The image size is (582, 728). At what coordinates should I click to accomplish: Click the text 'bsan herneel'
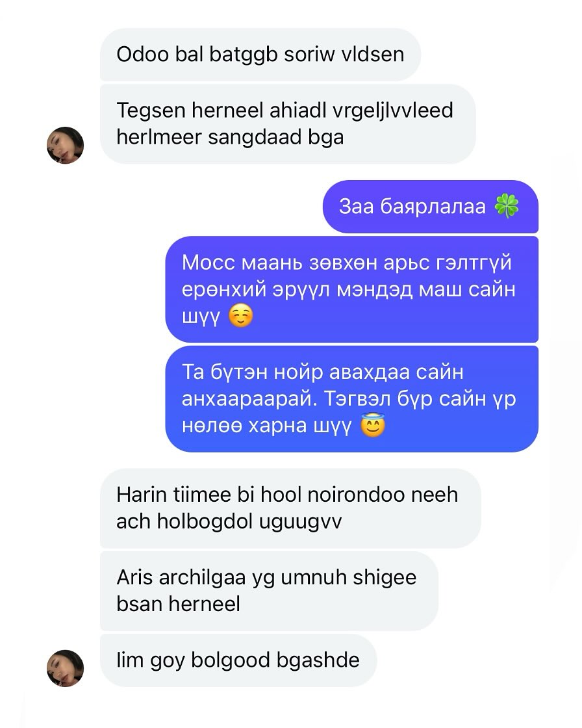click(x=178, y=604)
